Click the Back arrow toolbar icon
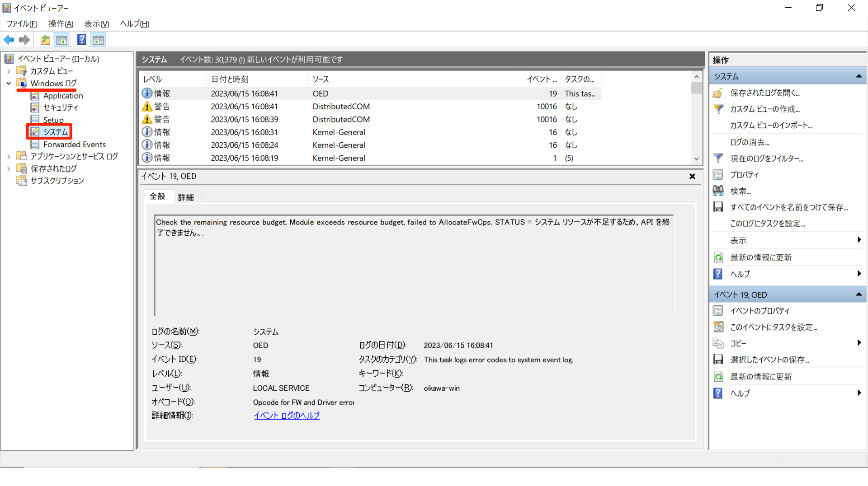Viewport: 868px width, 486px height. click(x=9, y=40)
